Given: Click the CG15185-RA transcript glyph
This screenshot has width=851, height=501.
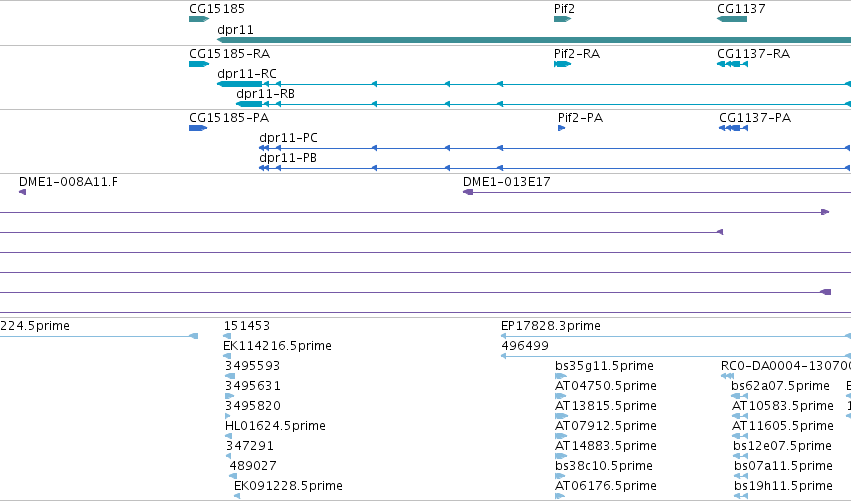Looking at the screenshot, I should (199, 64).
